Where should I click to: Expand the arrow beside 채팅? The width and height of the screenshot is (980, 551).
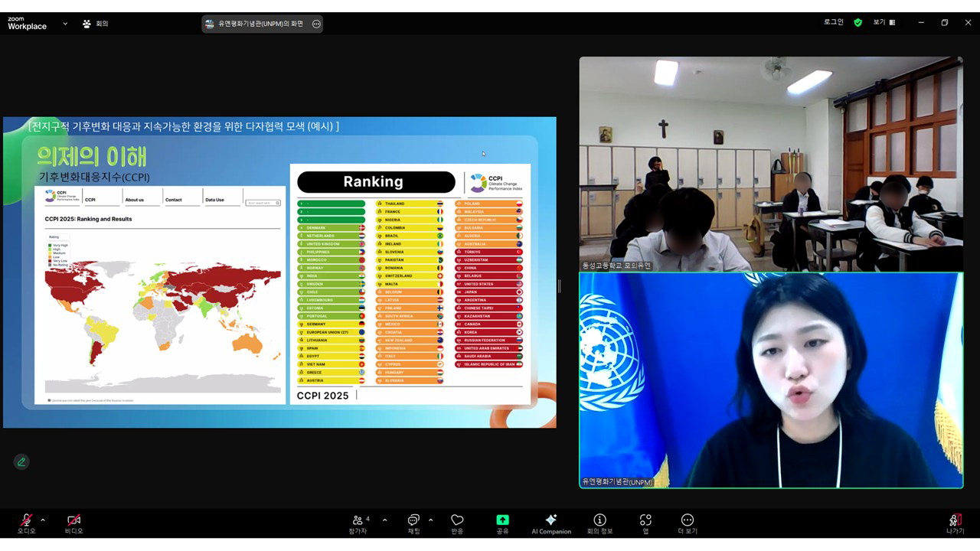click(x=430, y=520)
